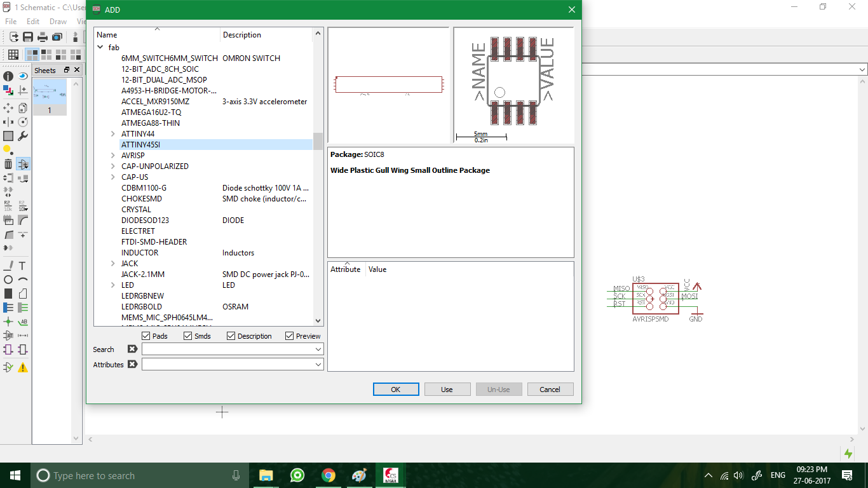Select the Show (eye) tool
The height and width of the screenshot is (488, 868).
(x=23, y=76)
